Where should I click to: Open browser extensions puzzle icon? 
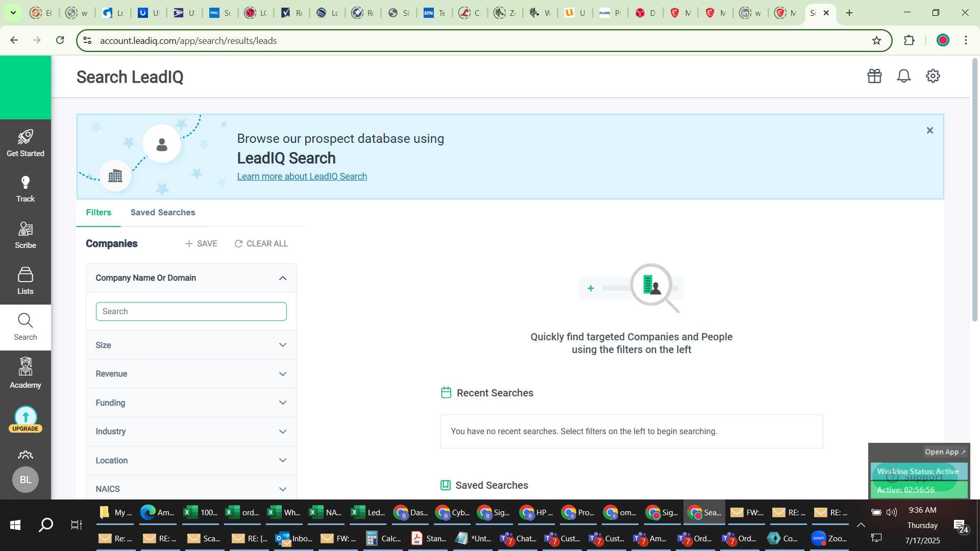(x=909, y=40)
